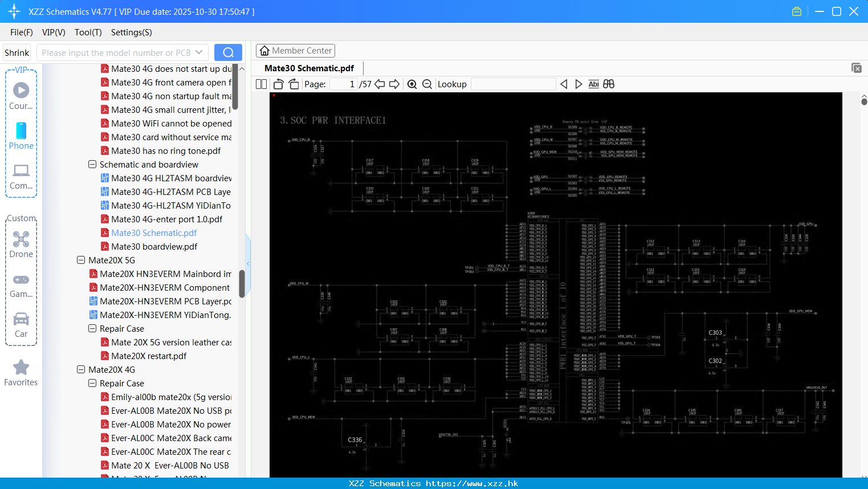Open Mate30 4G front camera open file
868x489 pixels.
tap(166, 82)
